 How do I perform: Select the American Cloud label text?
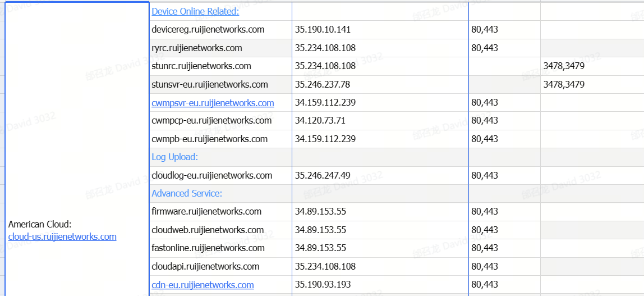click(40, 225)
